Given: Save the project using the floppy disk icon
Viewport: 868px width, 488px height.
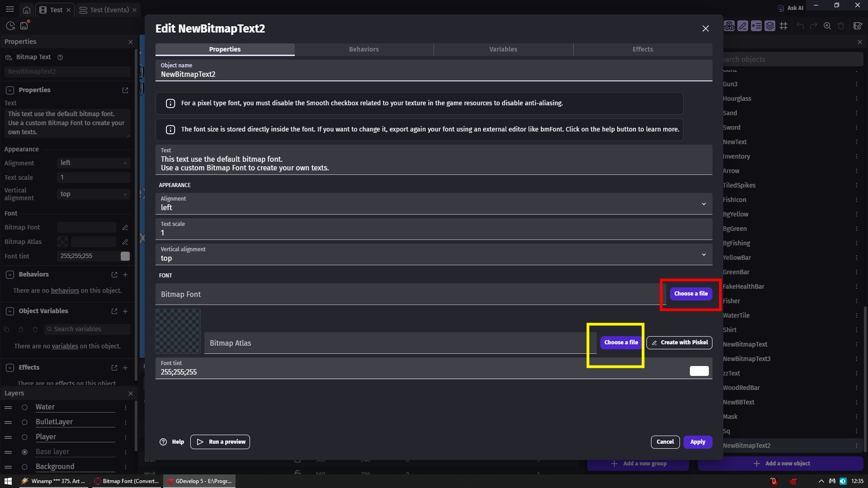Looking at the screenshot, I should pos(24,26).
